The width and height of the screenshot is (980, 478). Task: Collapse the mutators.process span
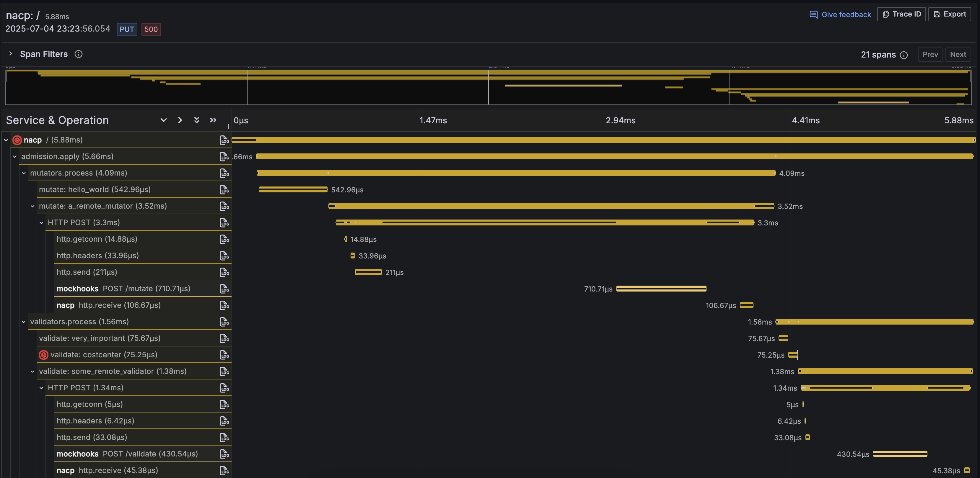point(24,173)
